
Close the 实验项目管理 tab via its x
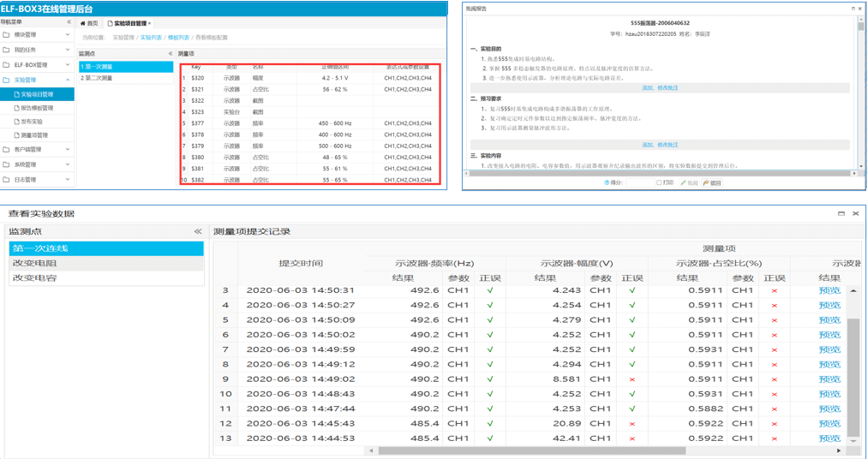point(150,23)
